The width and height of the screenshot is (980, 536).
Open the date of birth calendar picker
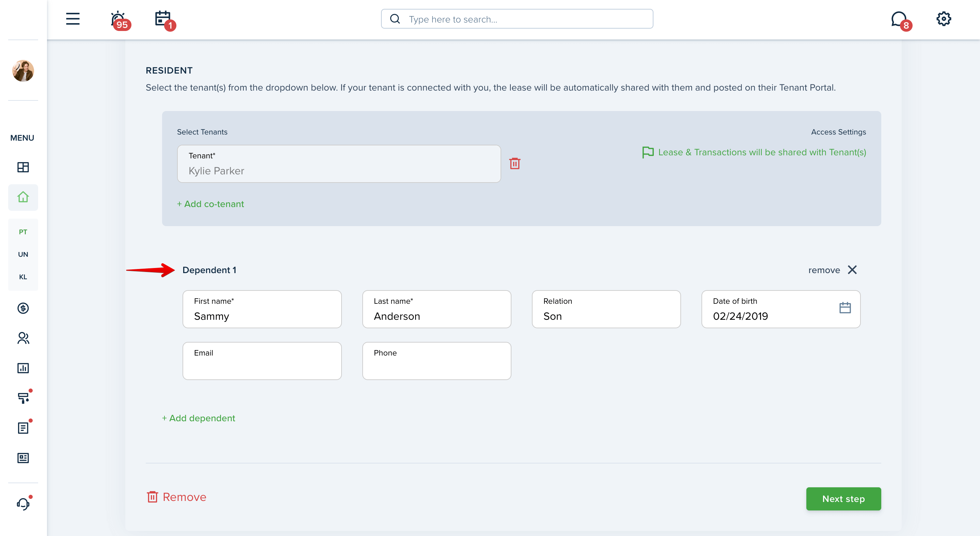844,308
